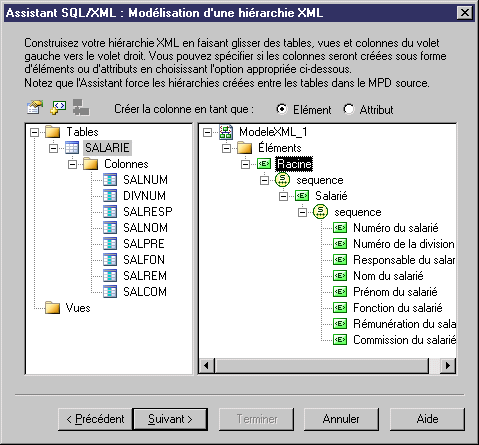The height and width of the screenshot is (445, 479).
Task: Collapse the Salarié element node
Action: (283, 196)
